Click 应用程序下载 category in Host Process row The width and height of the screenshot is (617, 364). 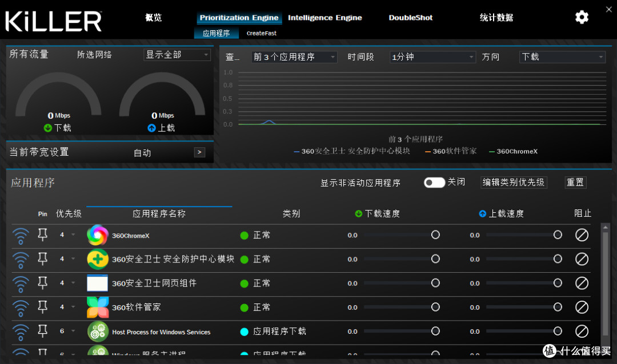(x=279, y=331)
